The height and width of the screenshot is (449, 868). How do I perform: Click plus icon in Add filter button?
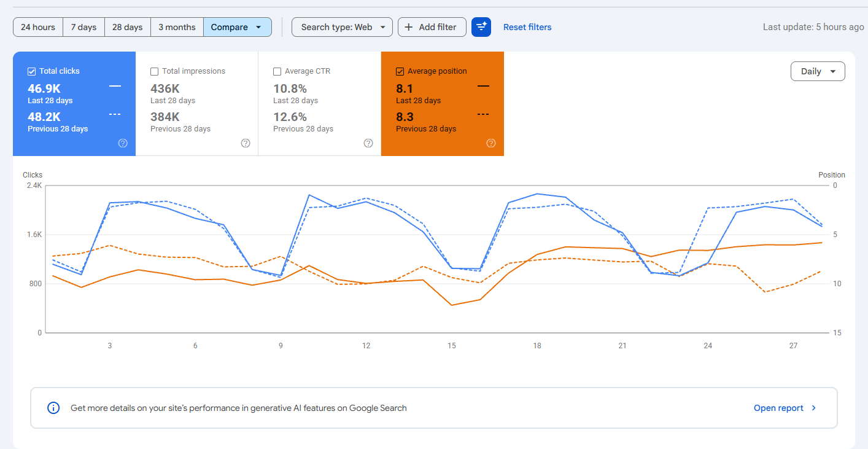pos(409,27)
